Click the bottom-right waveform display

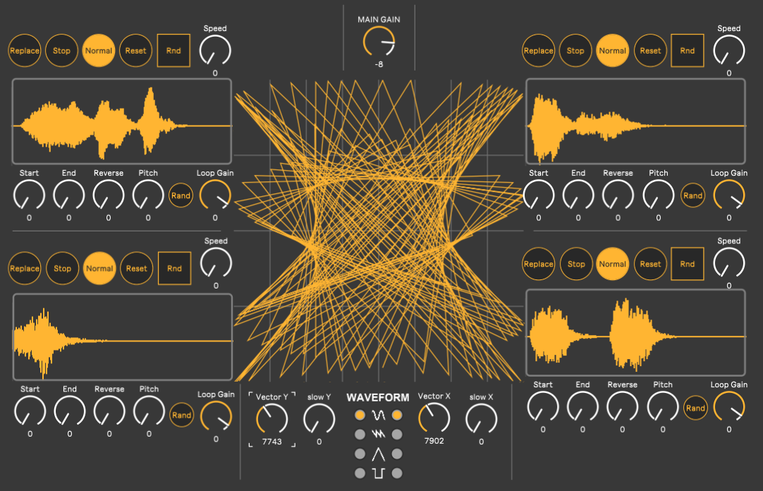(636, 333)
